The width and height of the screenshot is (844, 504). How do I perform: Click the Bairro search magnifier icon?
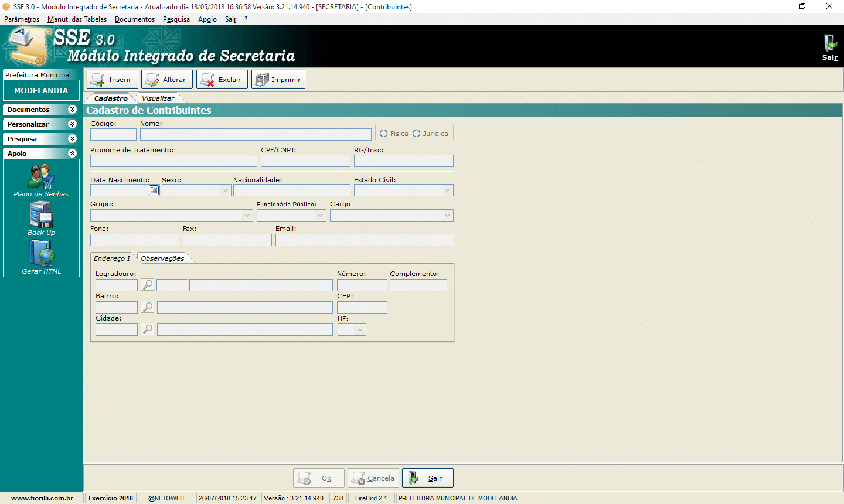pos(148,307)
